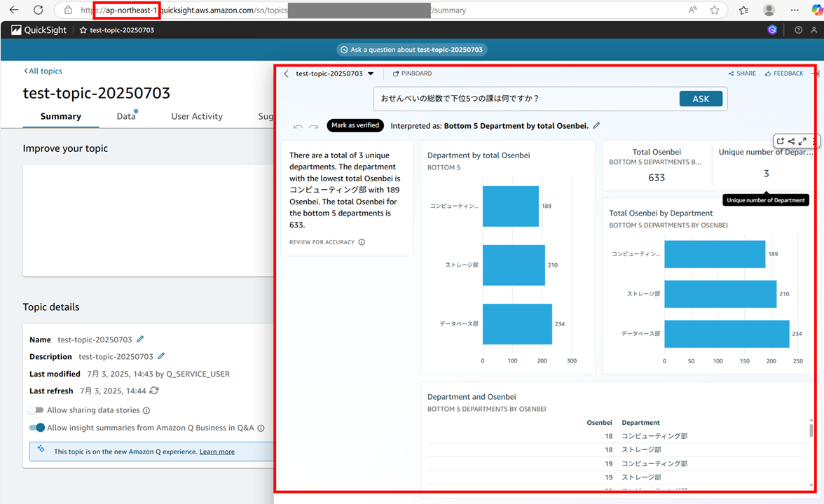Viewport: 824px width, 504px height.
Task: Edit the topic Description with the pencil
Action: click(x=161, y=356)
